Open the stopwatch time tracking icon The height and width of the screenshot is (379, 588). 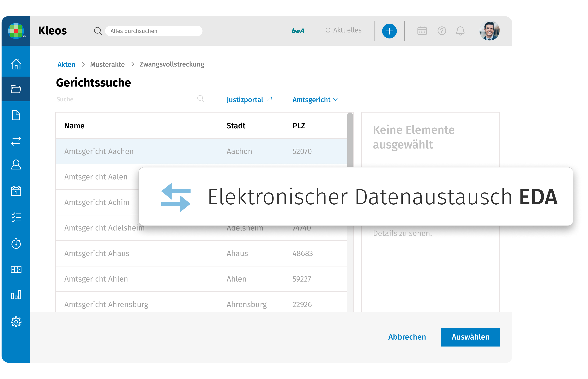pos(16,243)
